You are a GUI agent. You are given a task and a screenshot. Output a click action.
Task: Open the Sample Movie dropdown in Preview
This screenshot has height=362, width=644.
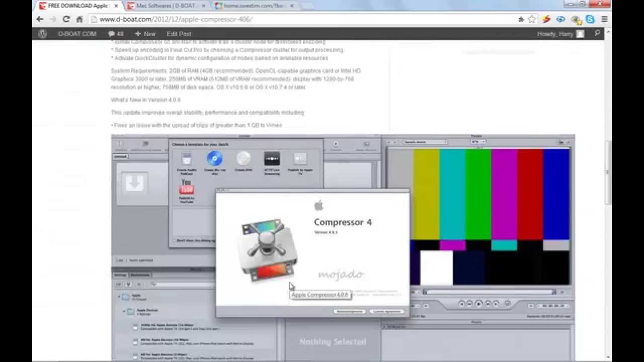[425, 142]
